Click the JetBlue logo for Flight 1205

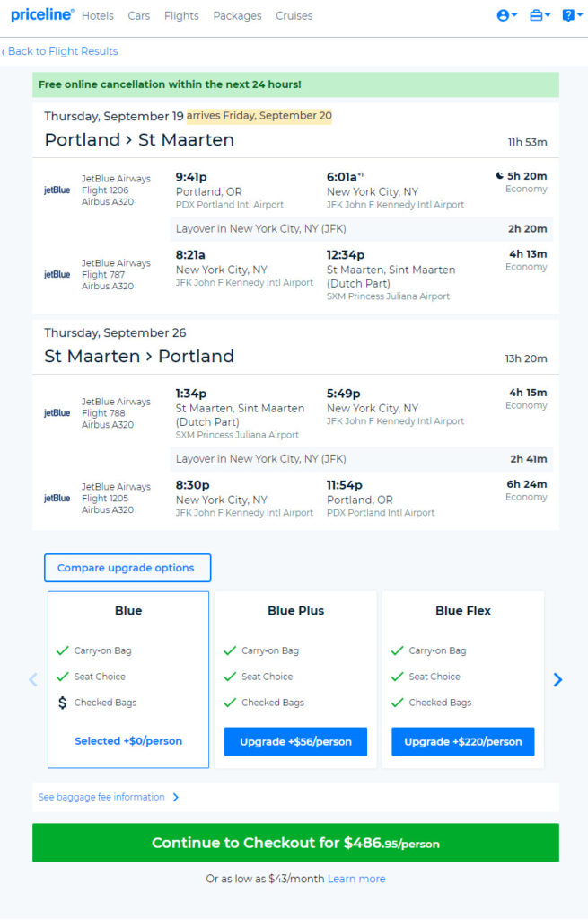click(57, 498)
